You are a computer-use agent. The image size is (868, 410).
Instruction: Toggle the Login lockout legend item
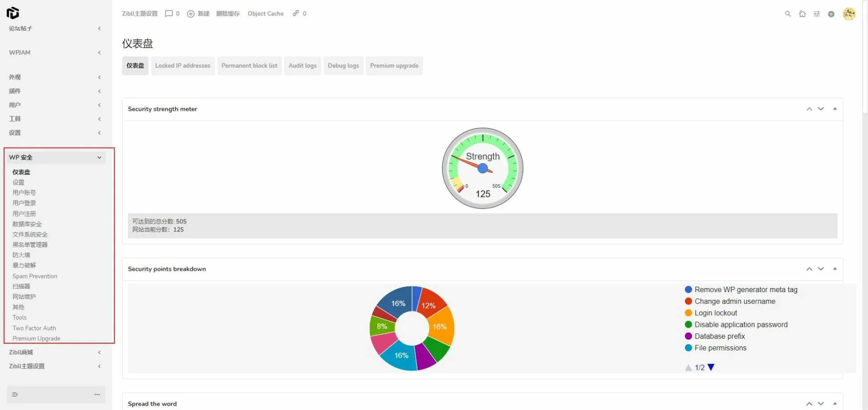[x=715, y=313]
